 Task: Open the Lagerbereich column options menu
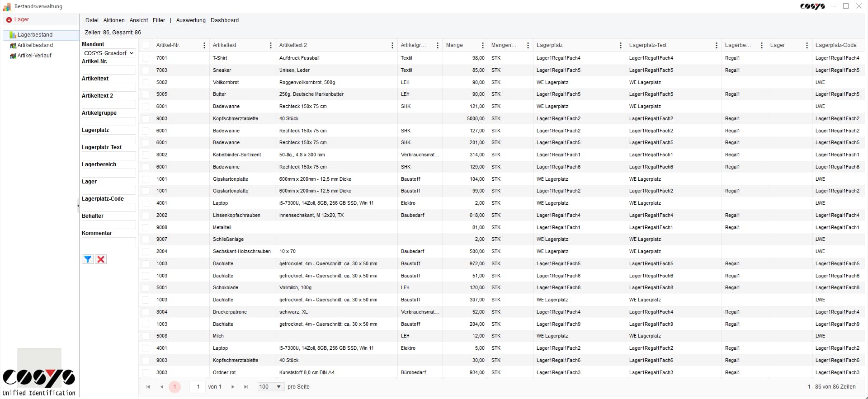click(761, 45)
